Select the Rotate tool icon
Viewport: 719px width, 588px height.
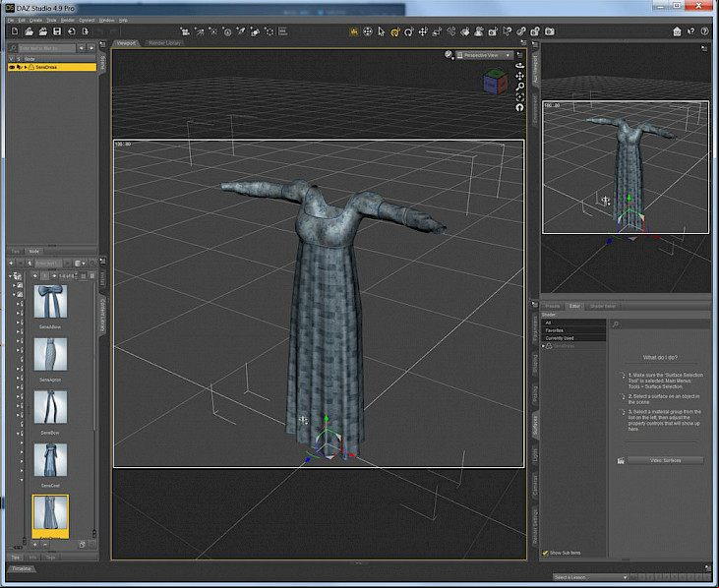[408, 31]
